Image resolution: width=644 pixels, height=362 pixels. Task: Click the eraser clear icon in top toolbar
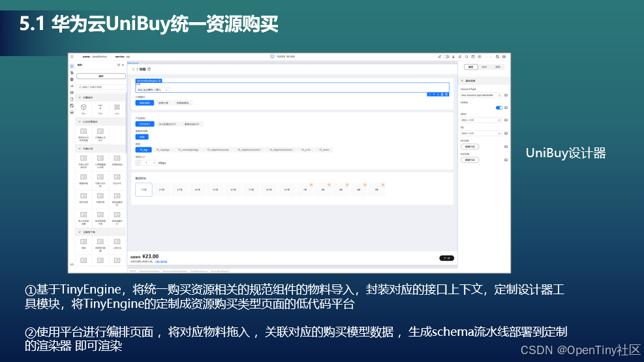460,57
